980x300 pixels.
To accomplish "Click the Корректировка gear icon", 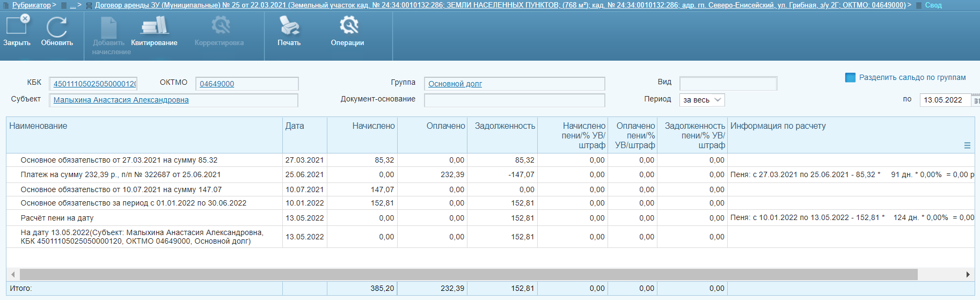I will tap(220, 25).
